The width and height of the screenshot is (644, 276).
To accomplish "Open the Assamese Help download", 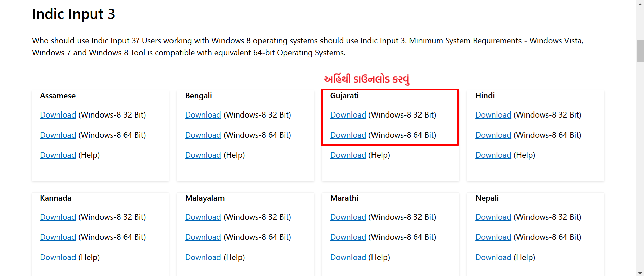I will [58, 155].
